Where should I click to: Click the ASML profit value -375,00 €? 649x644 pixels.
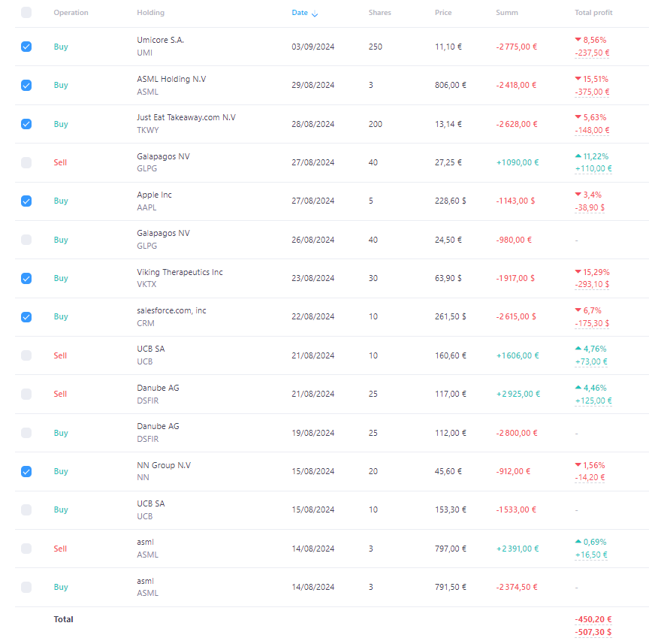tap(592, 92)
